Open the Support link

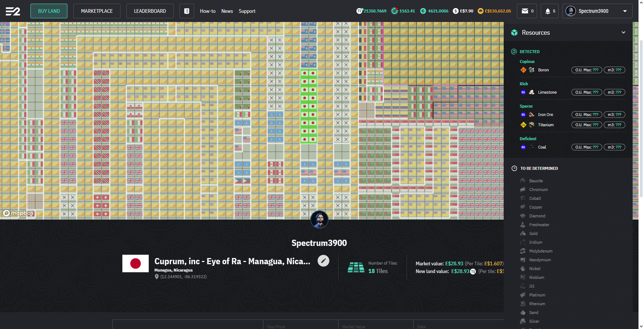pos(247,11)
